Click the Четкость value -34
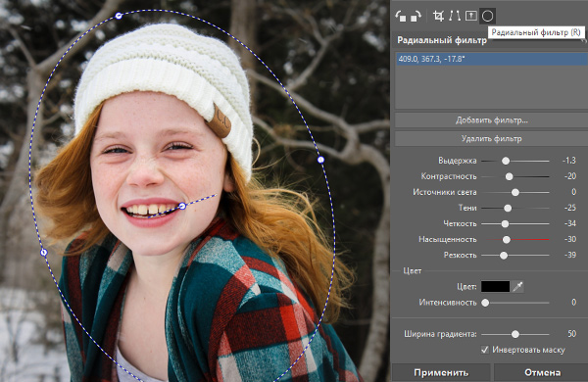Screen dimensions: 588x382 pos(569,223)
